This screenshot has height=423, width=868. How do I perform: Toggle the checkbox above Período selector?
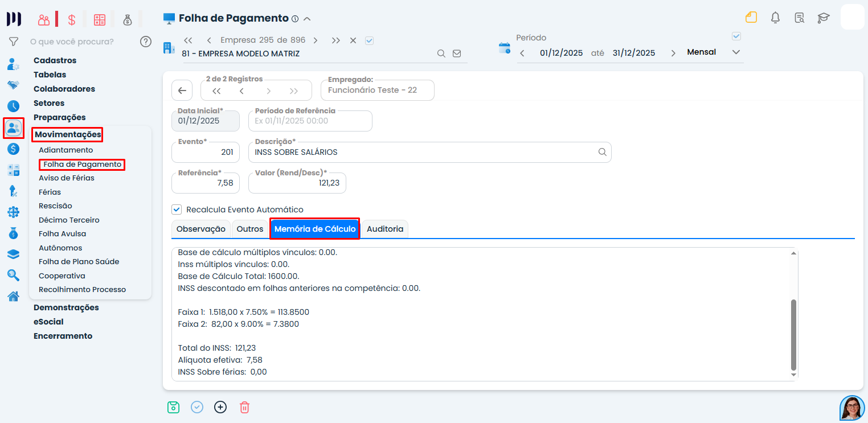(736, 36)
